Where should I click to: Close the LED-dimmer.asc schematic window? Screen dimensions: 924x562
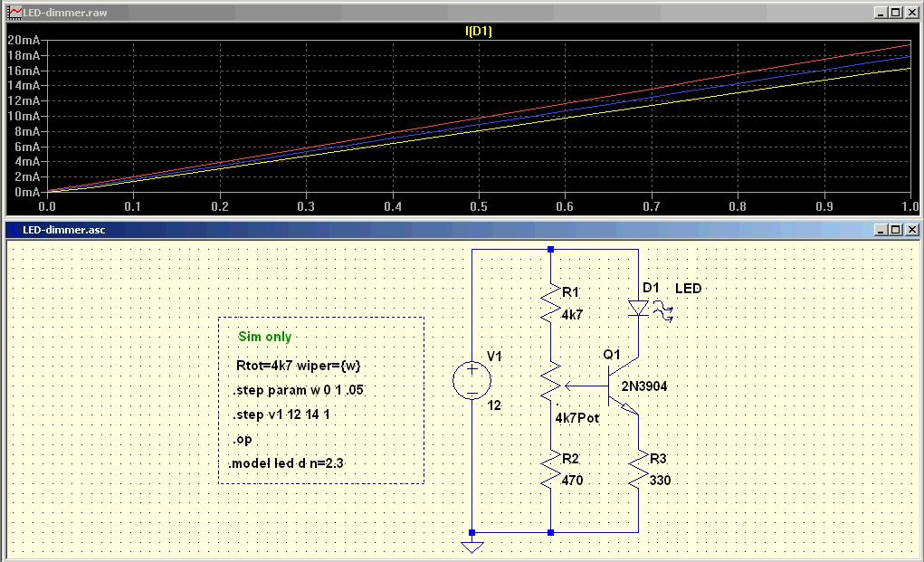(x=911, y=230)
